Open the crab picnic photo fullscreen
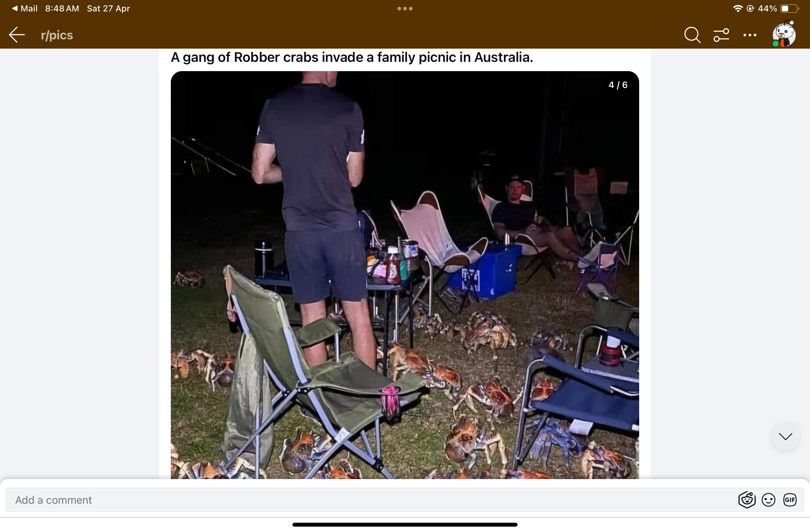This screenshot has width=810, height=532. coord(405,275)
